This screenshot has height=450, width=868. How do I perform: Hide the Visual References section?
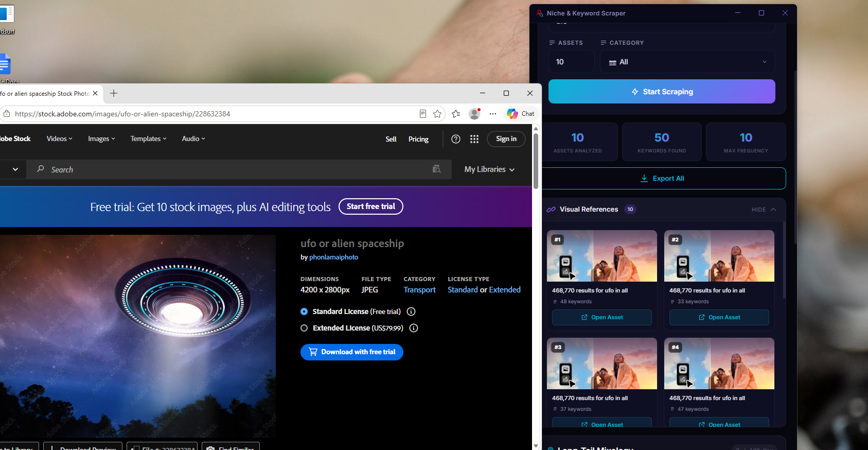[x=764, y=210]
